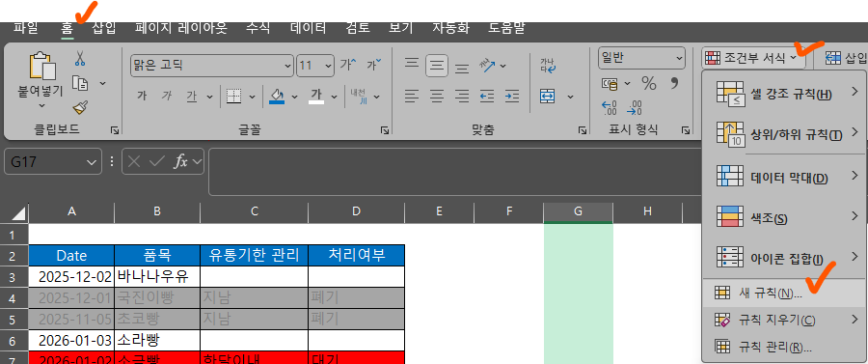868x364 pixels.
Task: Expand the Merge options arrow
Action: tap(570, 97)
